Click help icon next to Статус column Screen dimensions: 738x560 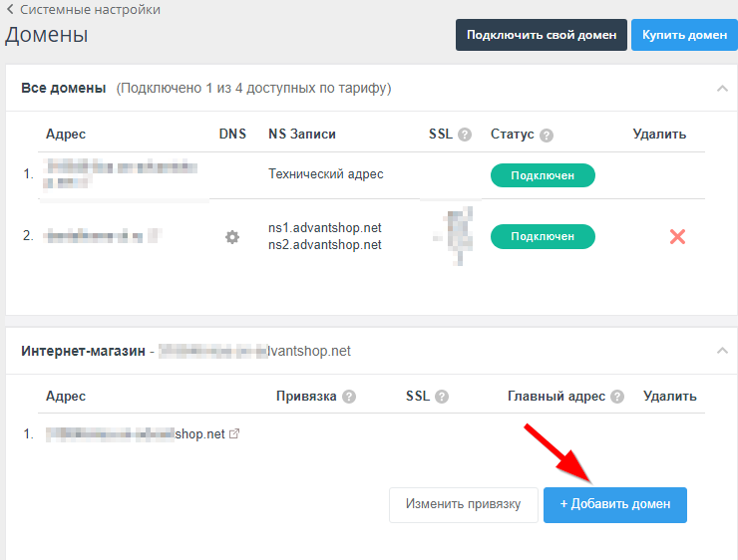(547, 135)
